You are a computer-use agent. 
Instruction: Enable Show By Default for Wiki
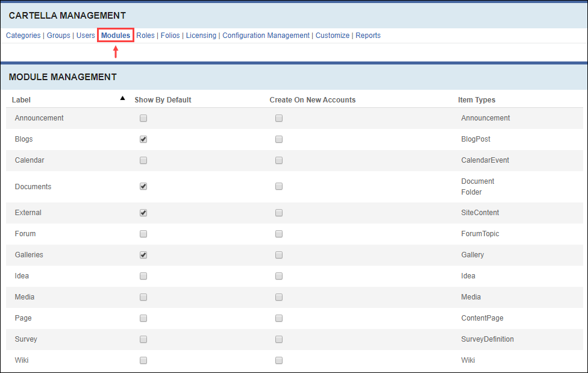click(x=143, y=360)
